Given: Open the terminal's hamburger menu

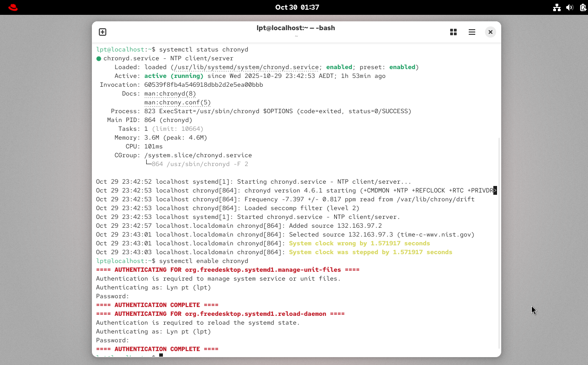Looking at the screenshot, I should pyautogui.click(x=472, y=32).
